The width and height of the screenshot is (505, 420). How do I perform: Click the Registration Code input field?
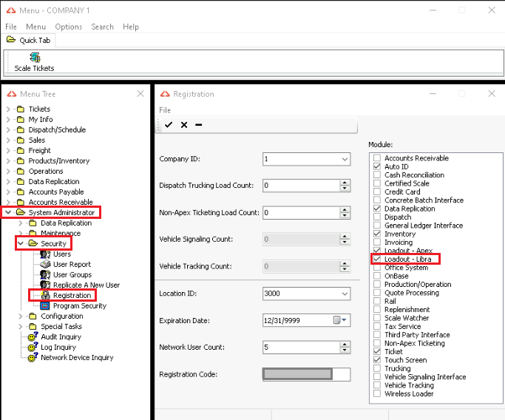click(306, 374)
